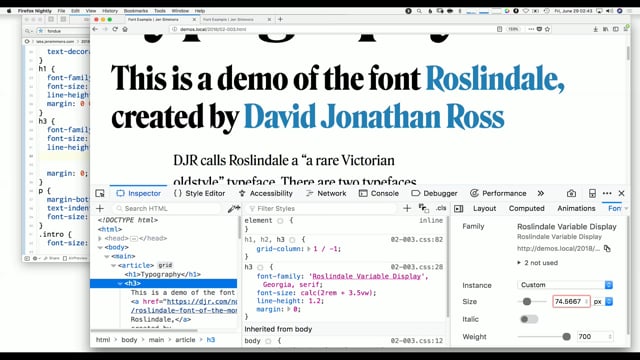Viewport: 640px width, 360px height.
Task: Open the px size unit dropdown
Action: [603, 302]
